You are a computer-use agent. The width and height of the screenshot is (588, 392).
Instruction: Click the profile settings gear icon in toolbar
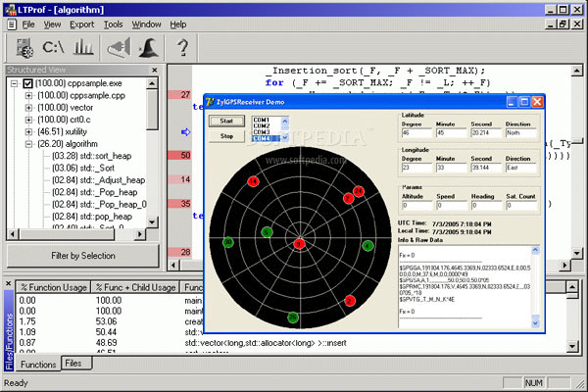(25, 47)
